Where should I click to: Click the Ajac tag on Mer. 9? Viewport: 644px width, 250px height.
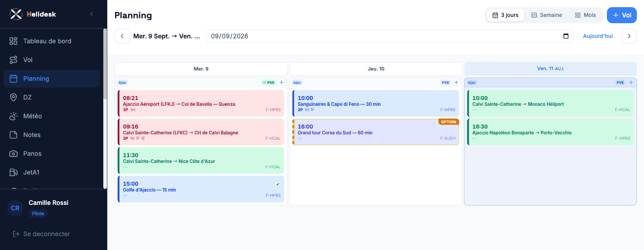[x=122, y=83]
